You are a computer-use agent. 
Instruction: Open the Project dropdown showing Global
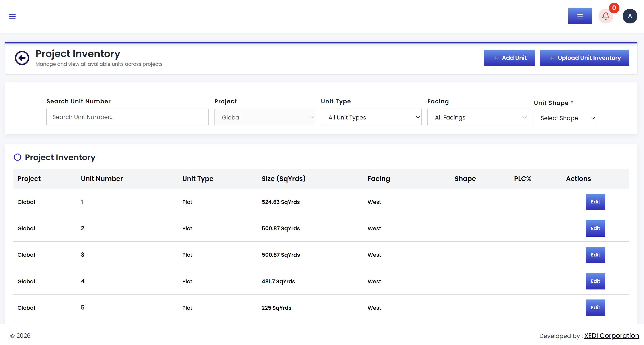pyautogui.click(x=264, y=117)
